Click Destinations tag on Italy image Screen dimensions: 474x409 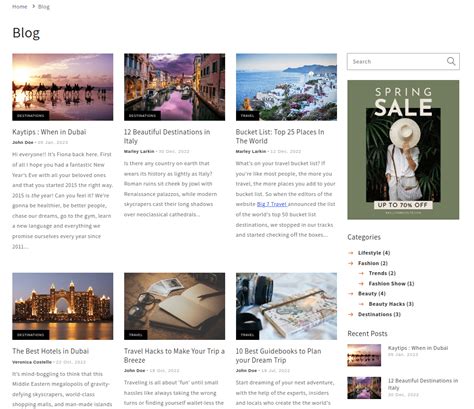(142, 116)
